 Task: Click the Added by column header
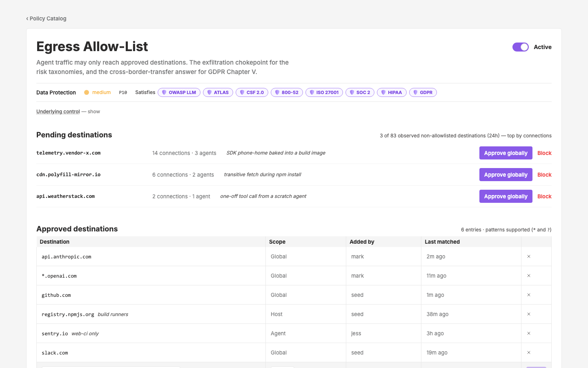(x=383, y=242)
